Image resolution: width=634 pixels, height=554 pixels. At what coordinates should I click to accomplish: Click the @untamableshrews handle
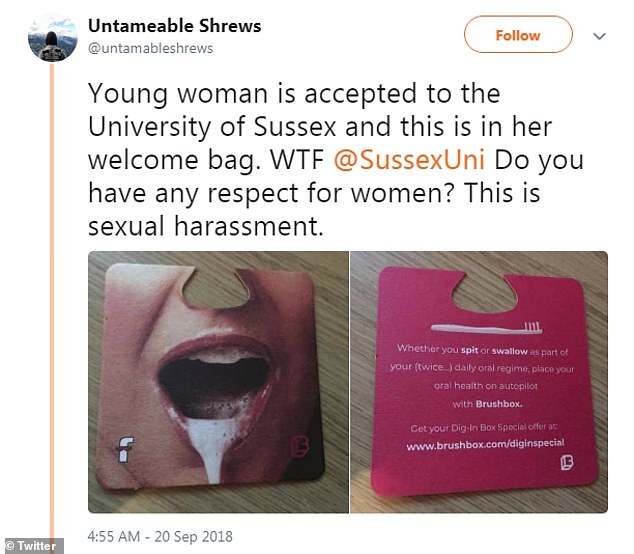(x=150, y=49)
